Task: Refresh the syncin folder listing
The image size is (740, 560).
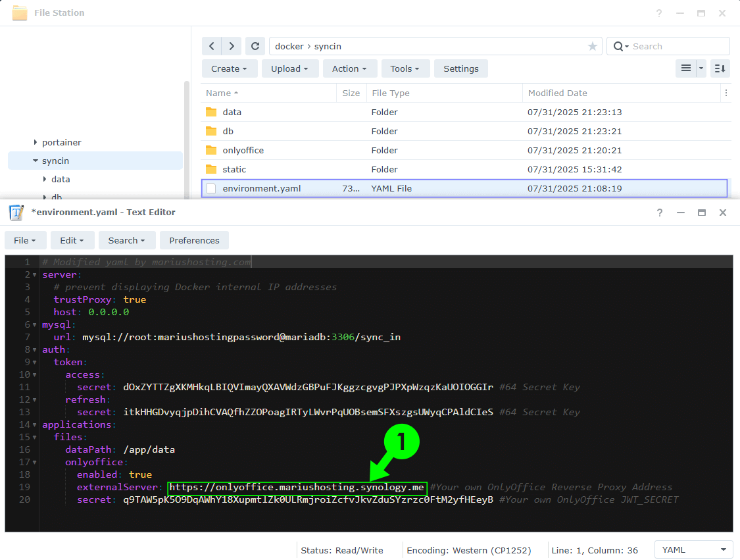Action: pyautogui.click(x=255, y=46)
